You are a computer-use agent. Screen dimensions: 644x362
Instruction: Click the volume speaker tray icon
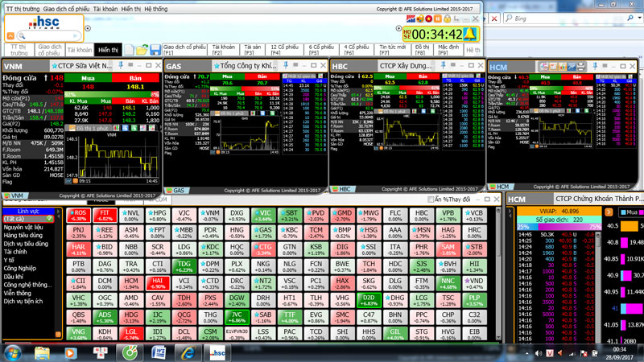click(539, 353)
